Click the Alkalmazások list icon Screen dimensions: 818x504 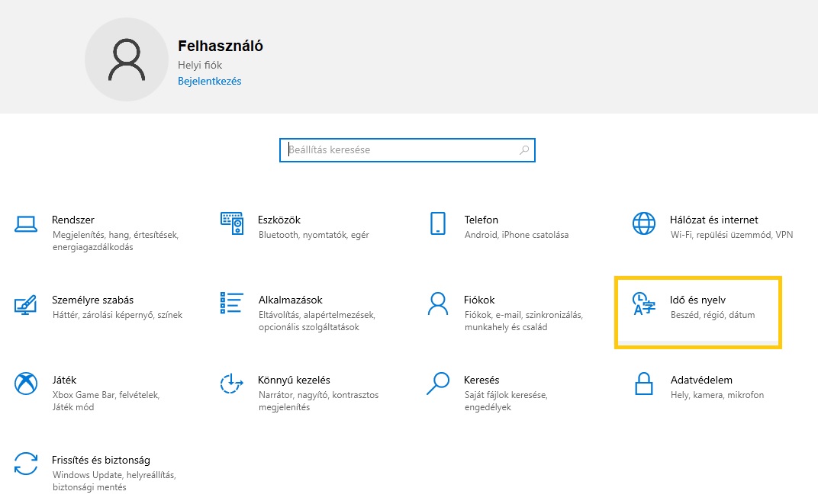(x=231, y=303)
